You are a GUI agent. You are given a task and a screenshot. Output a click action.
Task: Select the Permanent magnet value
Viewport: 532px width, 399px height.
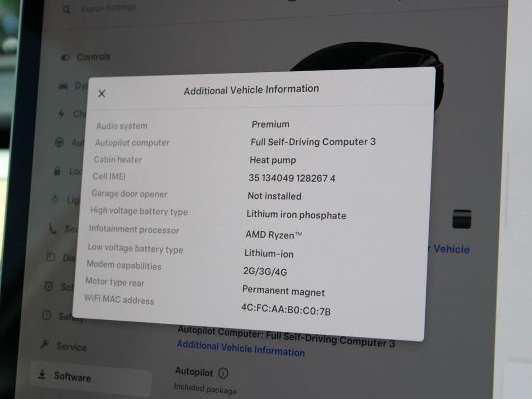283,291
